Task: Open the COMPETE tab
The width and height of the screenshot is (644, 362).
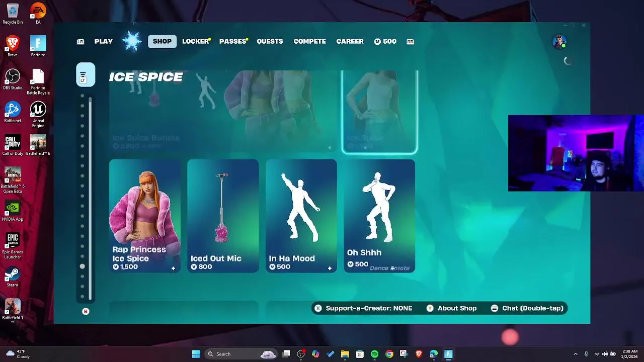Action: 309,42
